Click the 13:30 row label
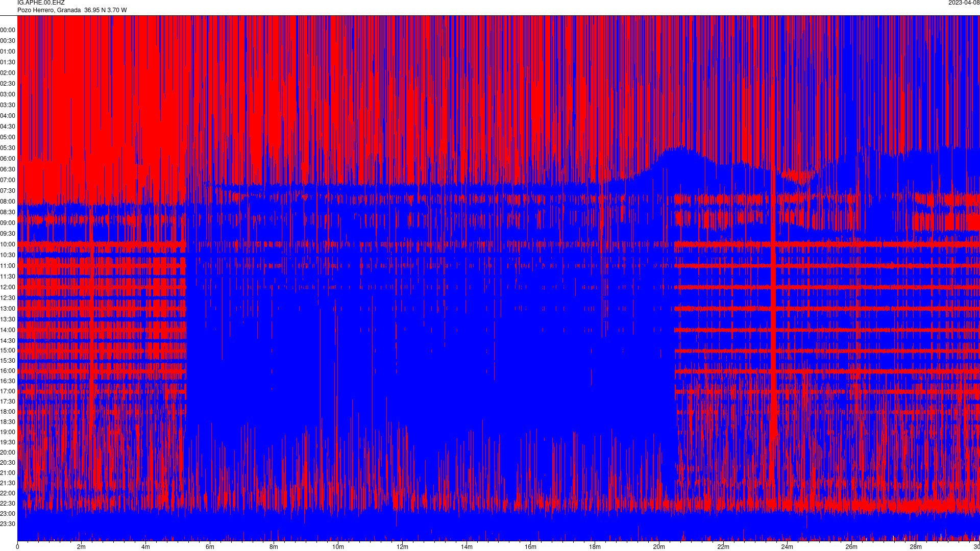This screenshot has width=980, height=551. point(8,319)
